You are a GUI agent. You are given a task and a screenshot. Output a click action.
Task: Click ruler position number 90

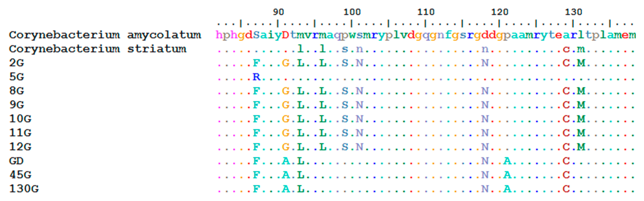278,12
